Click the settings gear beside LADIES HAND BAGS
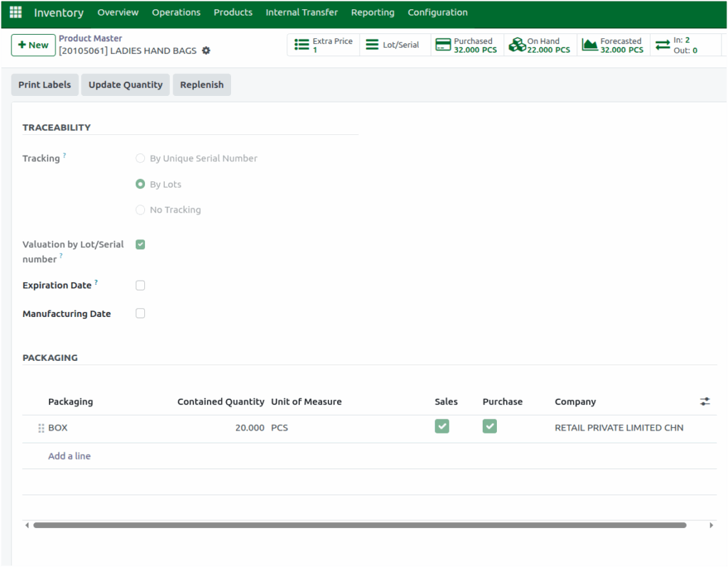Screen dimensions: 728x567 (x=205, y=50)
